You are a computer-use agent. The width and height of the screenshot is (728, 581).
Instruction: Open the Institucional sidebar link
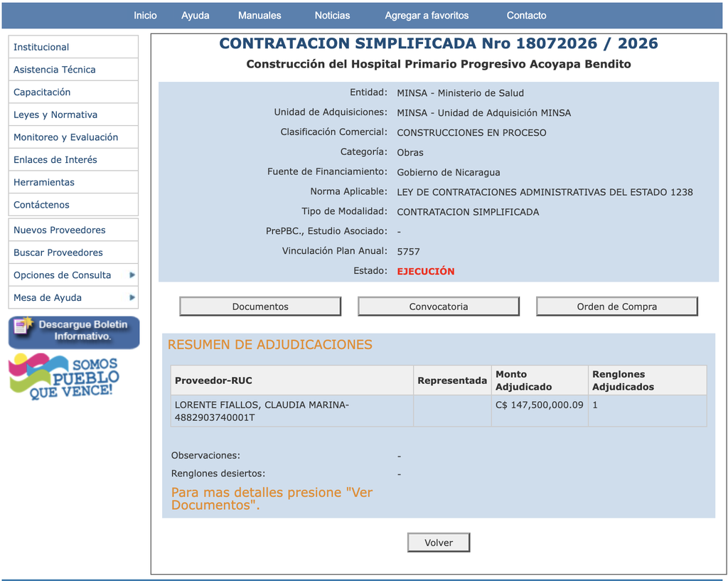pyautogui.click(x=73, y=47)
